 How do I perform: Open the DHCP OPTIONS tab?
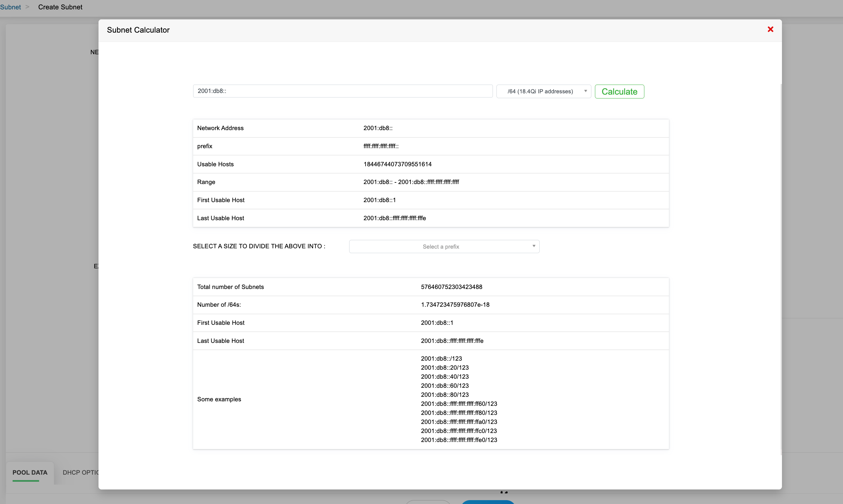click(x=80, y=472)
